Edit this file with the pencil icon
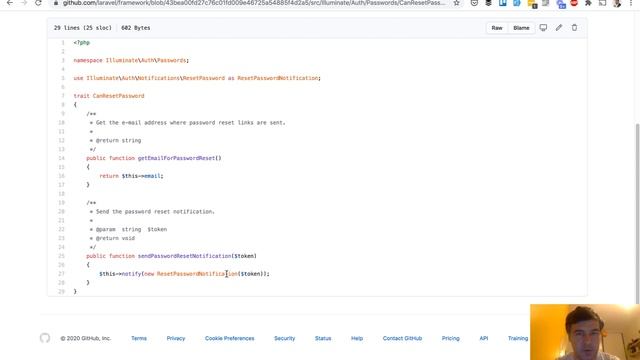Image resolution: width=640 pixels, height=360 pixels. pyautogui.click(x=559, y=28)
